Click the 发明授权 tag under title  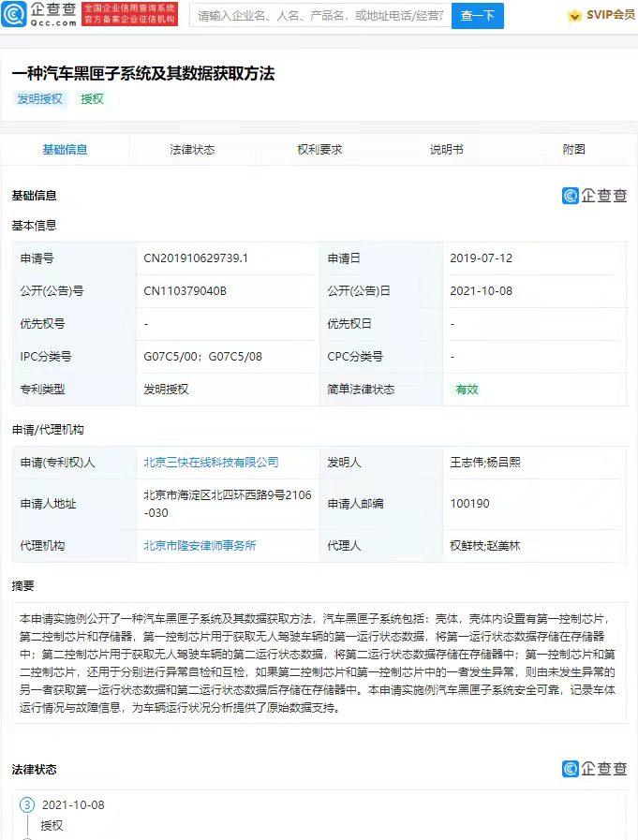[39, 99]
